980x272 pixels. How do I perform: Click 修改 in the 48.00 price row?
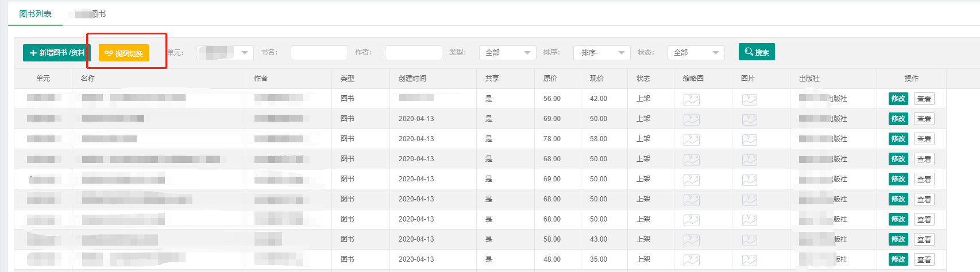click(898, 259)
